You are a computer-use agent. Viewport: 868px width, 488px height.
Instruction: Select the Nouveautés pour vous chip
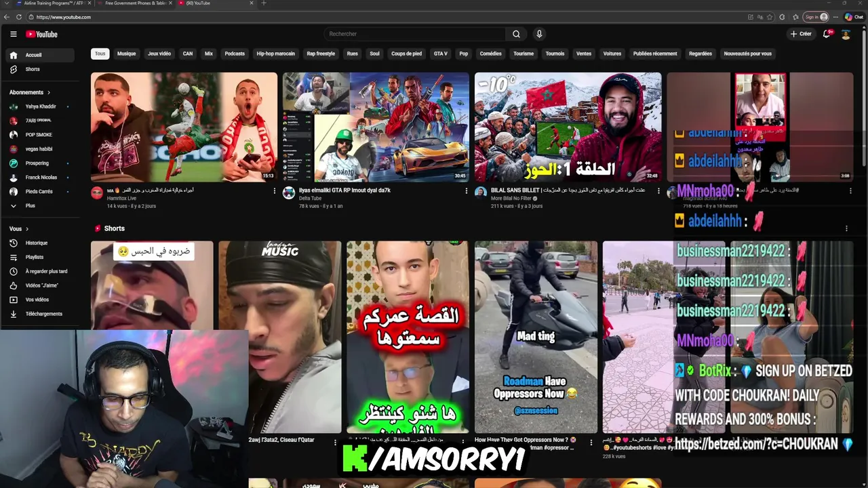[747, 54]
